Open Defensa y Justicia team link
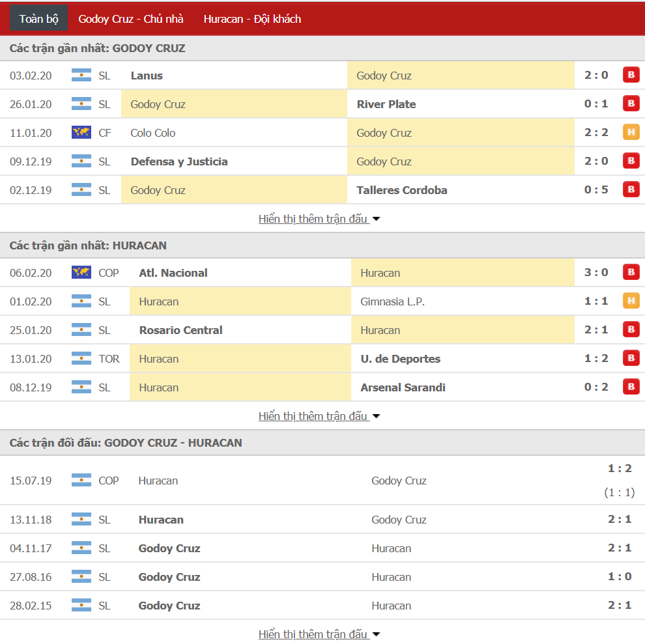 point(179,161)
